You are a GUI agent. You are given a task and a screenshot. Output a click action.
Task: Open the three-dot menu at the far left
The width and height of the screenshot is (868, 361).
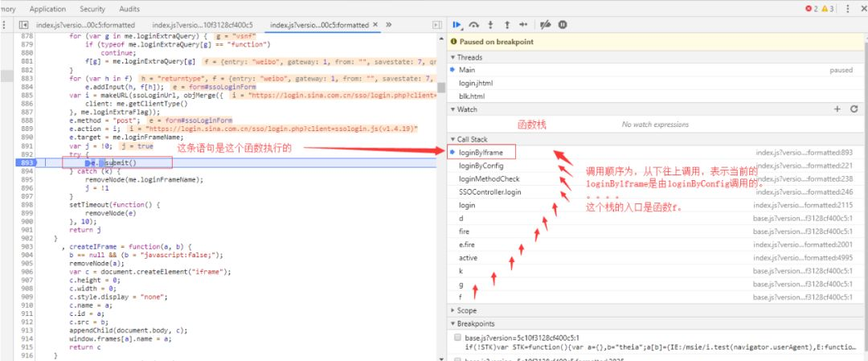(5, 25)
